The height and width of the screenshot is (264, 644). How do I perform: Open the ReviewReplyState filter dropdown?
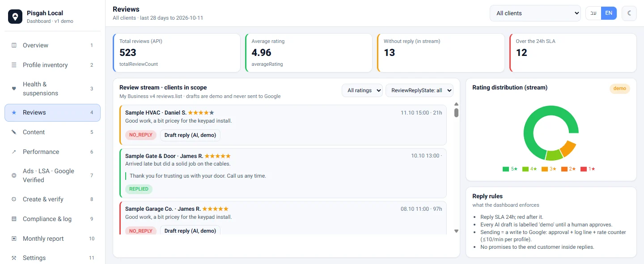(x=419, y=90)
